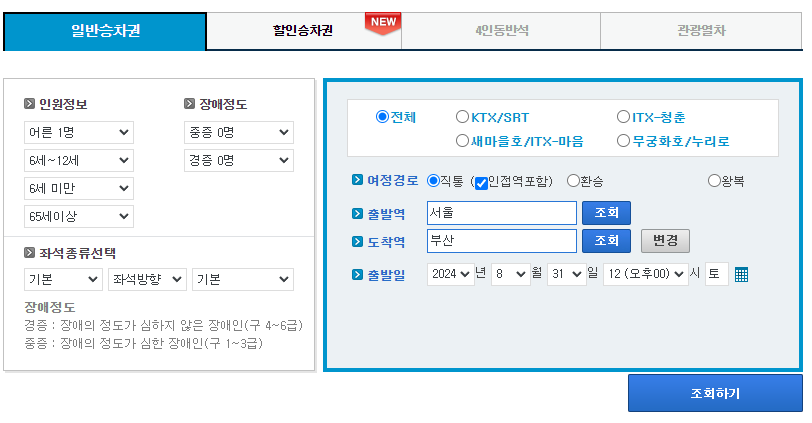The image size is (812, 423).
Task: Click 조회 button next to 도착역
Action: pyautogui.click(x=606, y=241)
